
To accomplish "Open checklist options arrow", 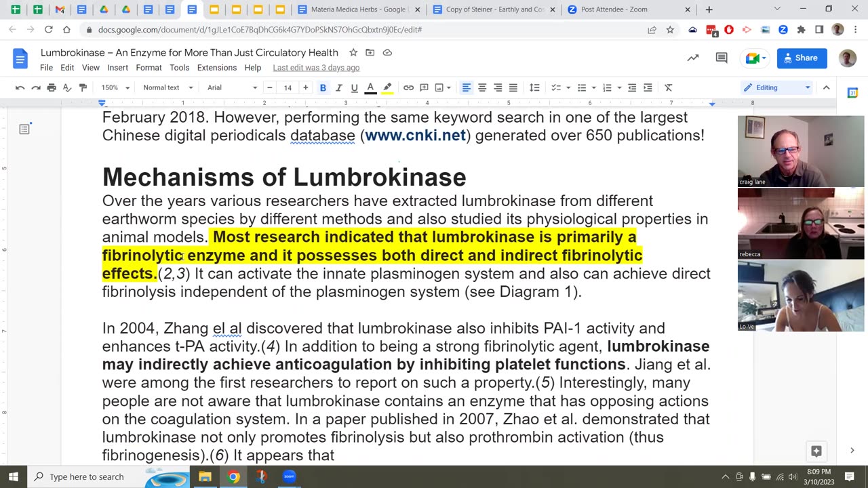I will (x=568, y=87).
